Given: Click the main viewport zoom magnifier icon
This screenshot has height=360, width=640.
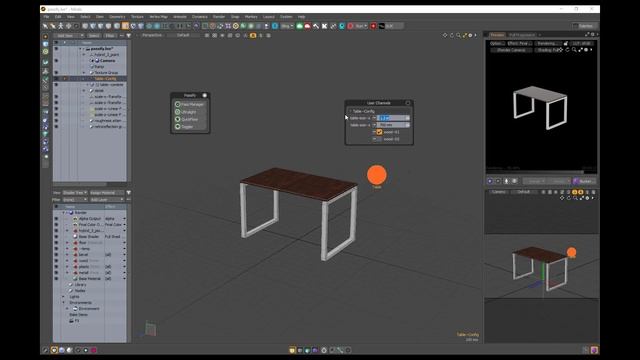Looking at the screenshot, I should 458,36.
